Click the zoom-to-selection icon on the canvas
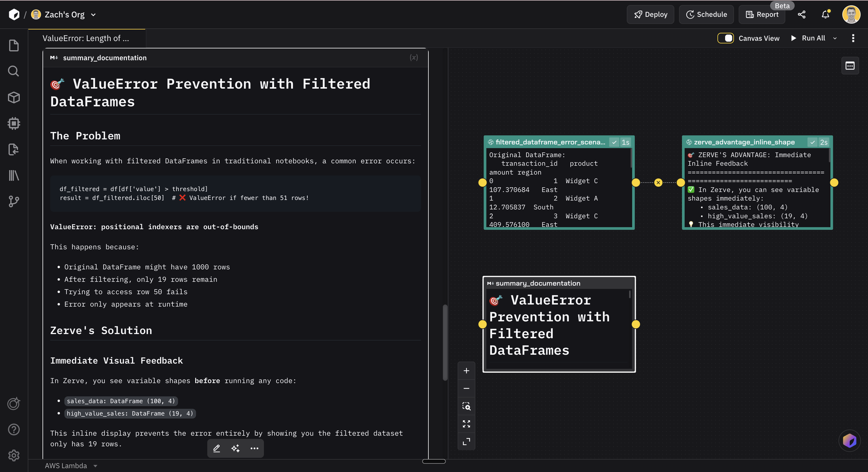The image size is (868, 472). tap(467, 406)
